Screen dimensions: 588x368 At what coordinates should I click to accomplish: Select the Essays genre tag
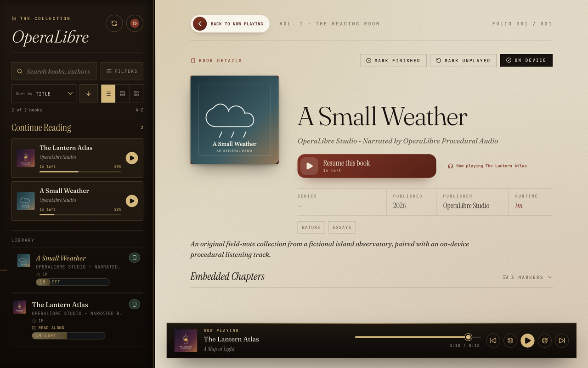click(342, 227)
